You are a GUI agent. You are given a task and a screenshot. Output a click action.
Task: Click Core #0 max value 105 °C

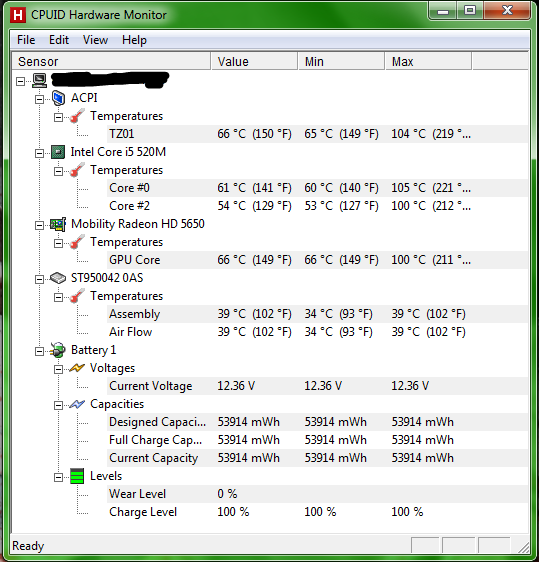431,188
